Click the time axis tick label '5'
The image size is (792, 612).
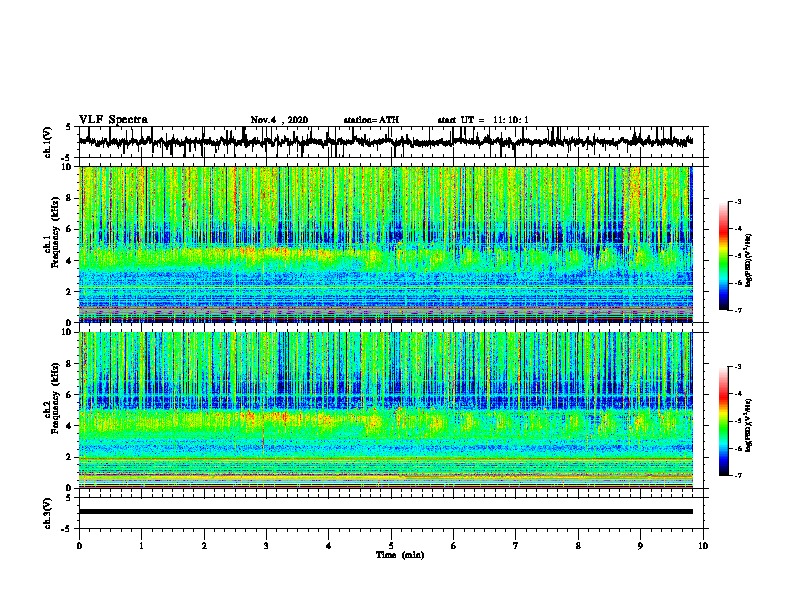pyautogui.click(x=391, y=546)
